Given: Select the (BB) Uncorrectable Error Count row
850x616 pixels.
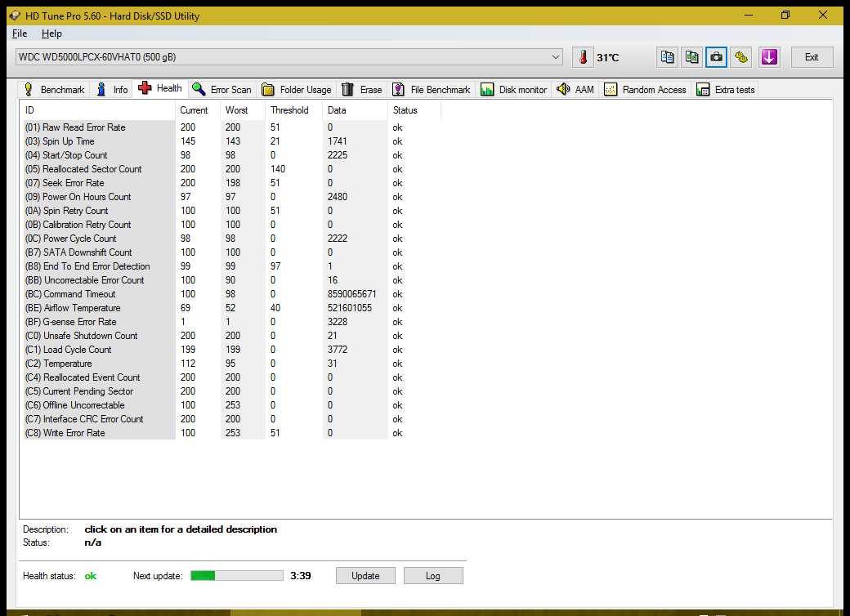Looking at the screenshot, I should (x=232, y=280).
